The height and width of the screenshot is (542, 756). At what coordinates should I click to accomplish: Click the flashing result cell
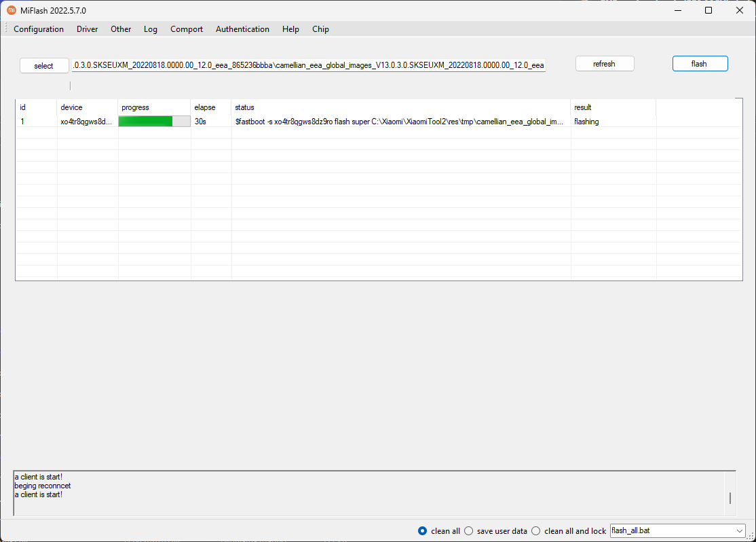coord(613,122)
